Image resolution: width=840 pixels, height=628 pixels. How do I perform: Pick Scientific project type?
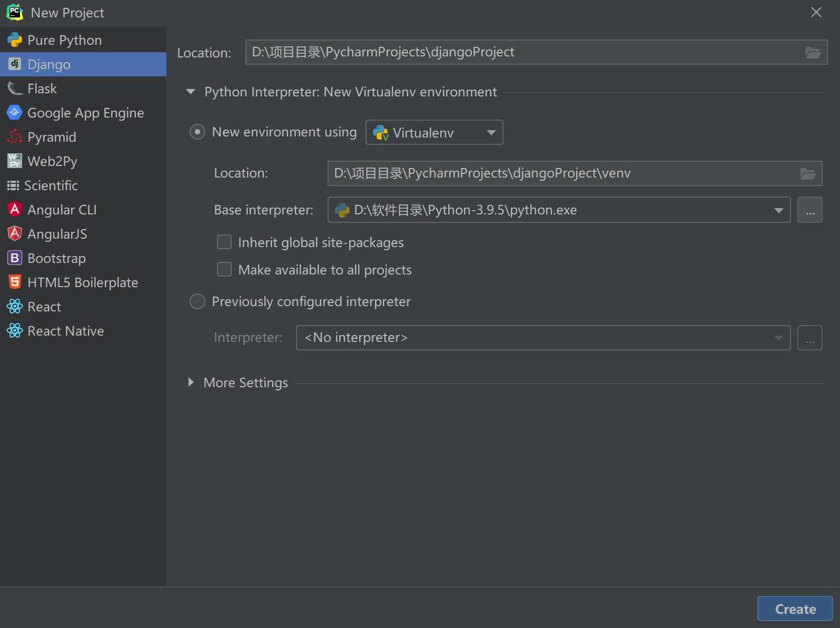[83, 185]
